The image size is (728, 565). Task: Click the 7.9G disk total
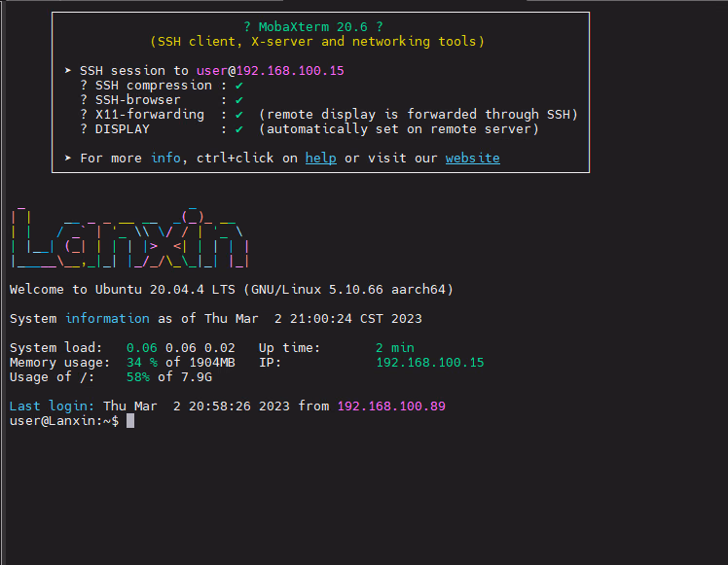(197, 377)
